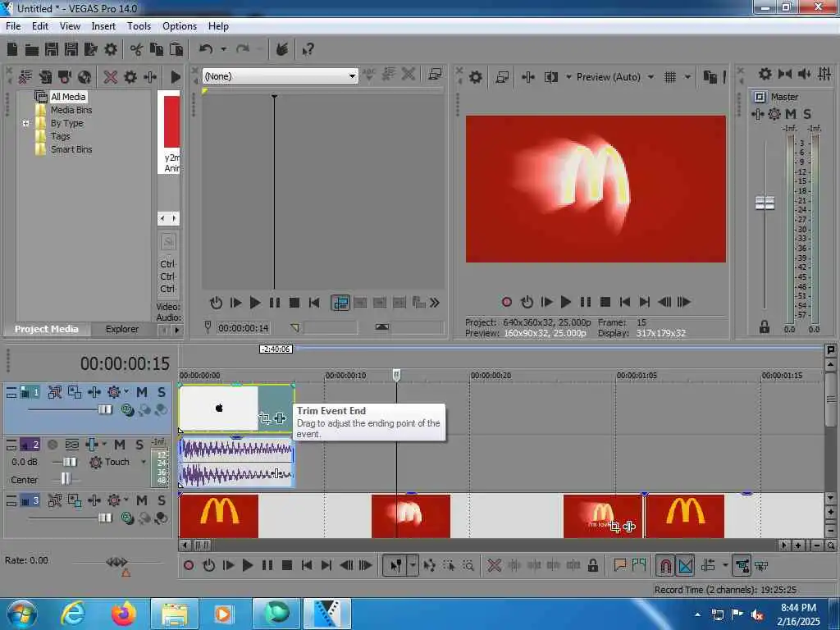
Task: Delete selected events with timeline X icon
Action: [494, 566]
